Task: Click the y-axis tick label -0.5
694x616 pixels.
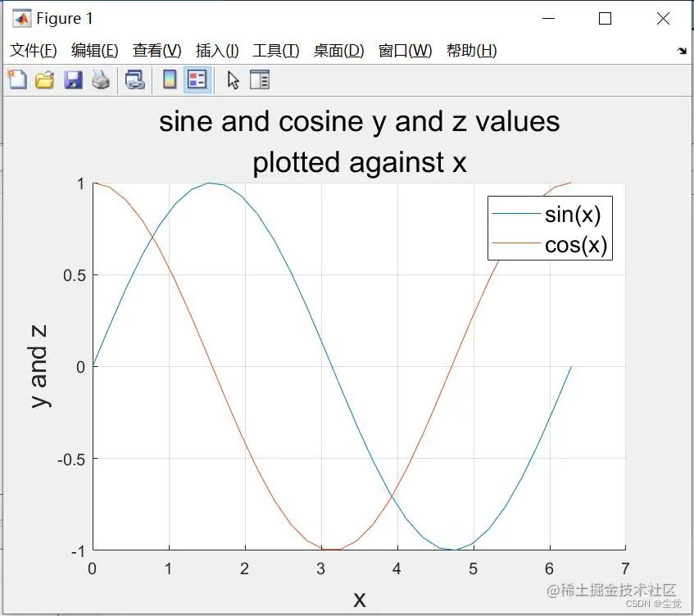Action: pos(71,460)
